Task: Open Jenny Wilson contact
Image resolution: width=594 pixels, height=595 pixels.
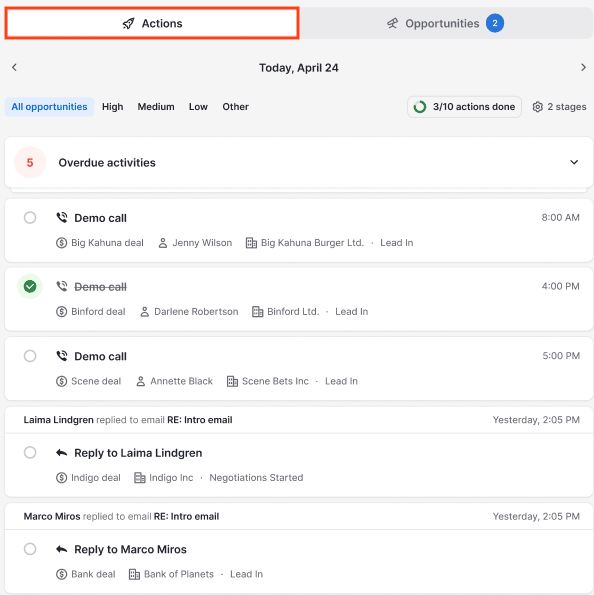Action: coord(195,243)
